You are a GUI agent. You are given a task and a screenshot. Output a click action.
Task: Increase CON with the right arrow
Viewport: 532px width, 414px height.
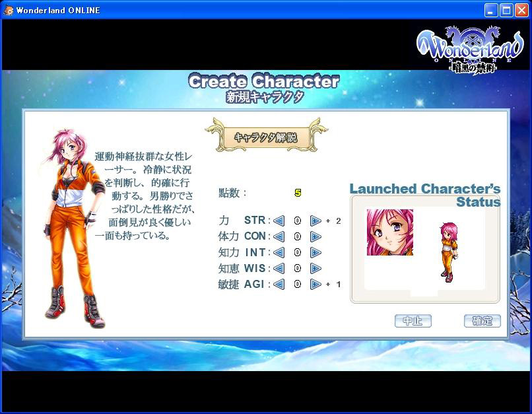click(x=316, y=236)
